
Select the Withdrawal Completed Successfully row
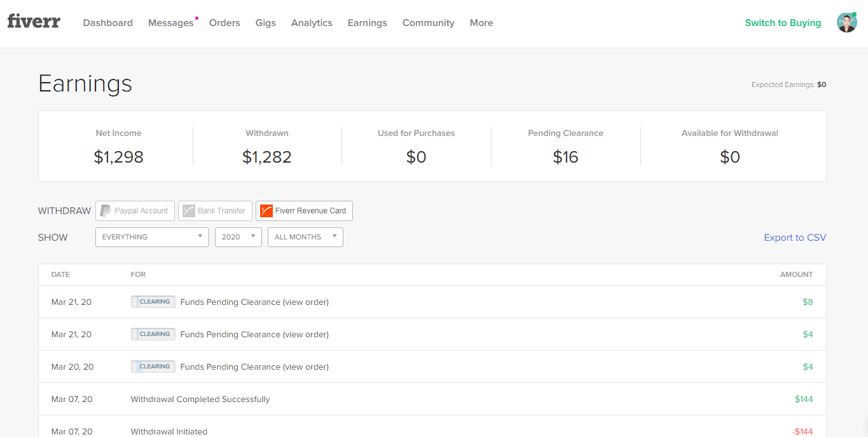200,400
